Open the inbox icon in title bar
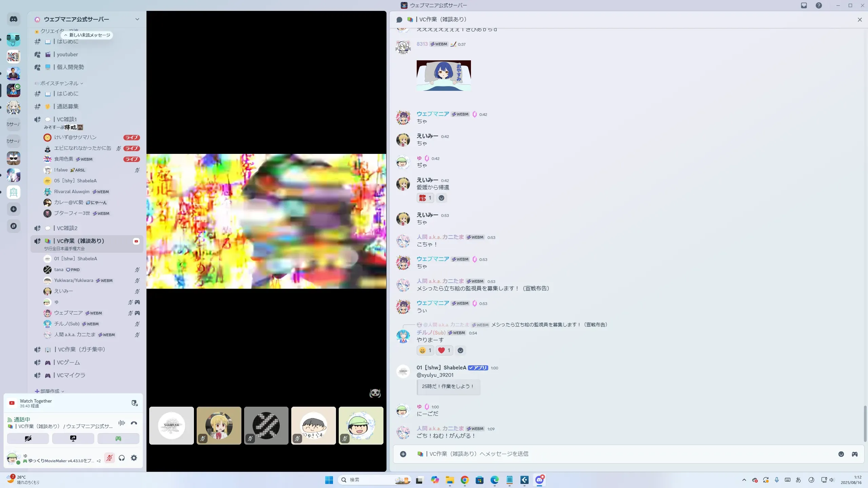Screen dimensions: 868x488 pyautogui.click(x=804, y=5)
